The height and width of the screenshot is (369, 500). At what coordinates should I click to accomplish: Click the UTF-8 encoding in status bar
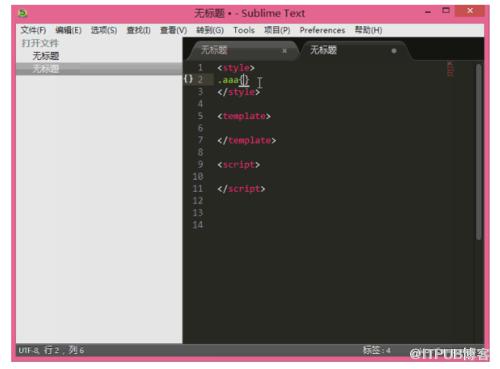29,350
